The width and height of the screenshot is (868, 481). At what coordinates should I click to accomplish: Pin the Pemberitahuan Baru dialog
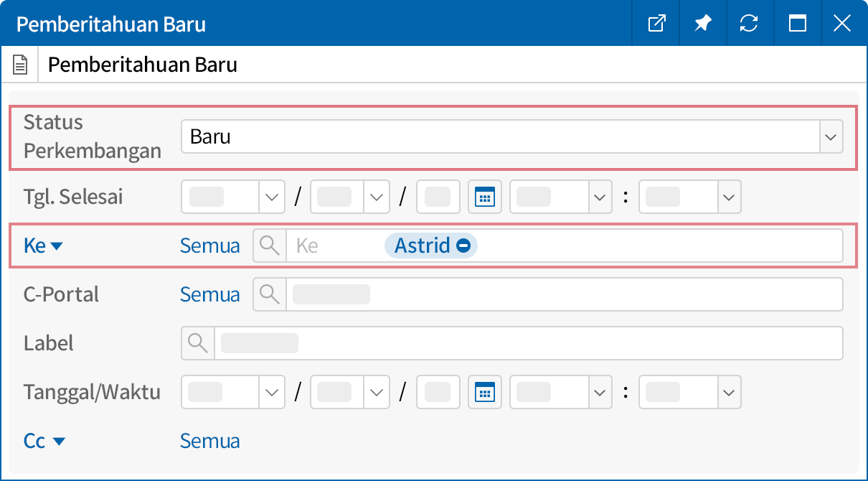(702, 23)
